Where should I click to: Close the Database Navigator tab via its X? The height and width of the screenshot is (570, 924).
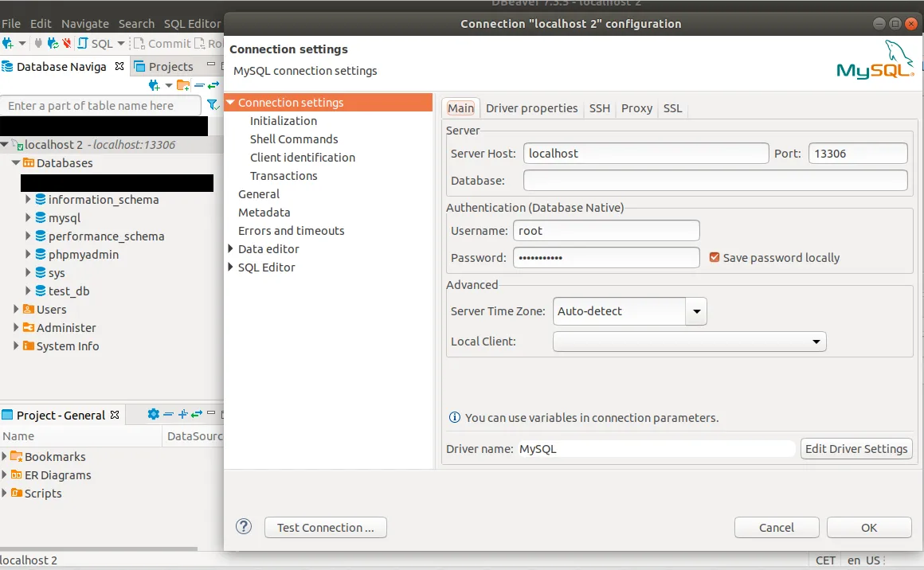tap(119, 66)
